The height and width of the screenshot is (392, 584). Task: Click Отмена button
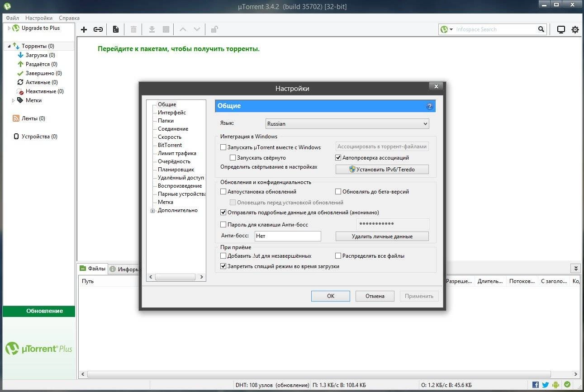(375, 296)
